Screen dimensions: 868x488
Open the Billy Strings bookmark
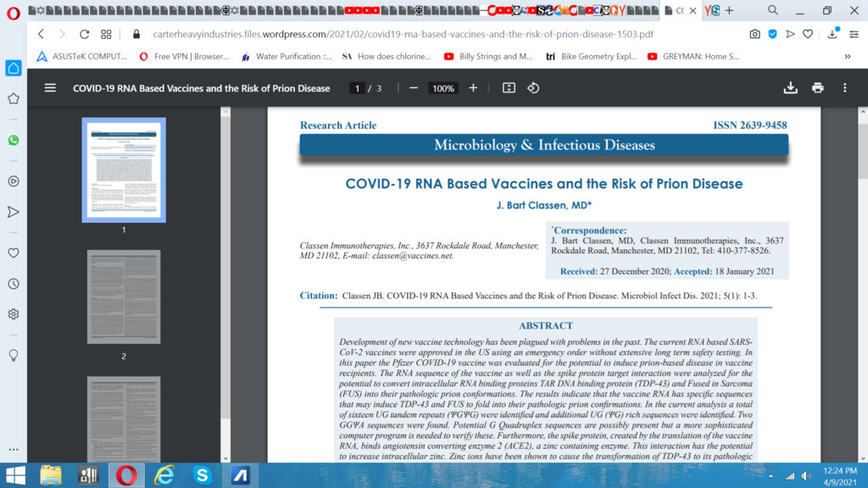488,57
